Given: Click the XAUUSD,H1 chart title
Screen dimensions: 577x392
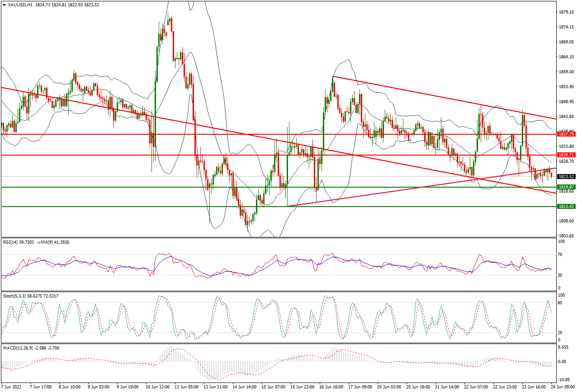Looking at the screenshot, I should coord(20,5).
